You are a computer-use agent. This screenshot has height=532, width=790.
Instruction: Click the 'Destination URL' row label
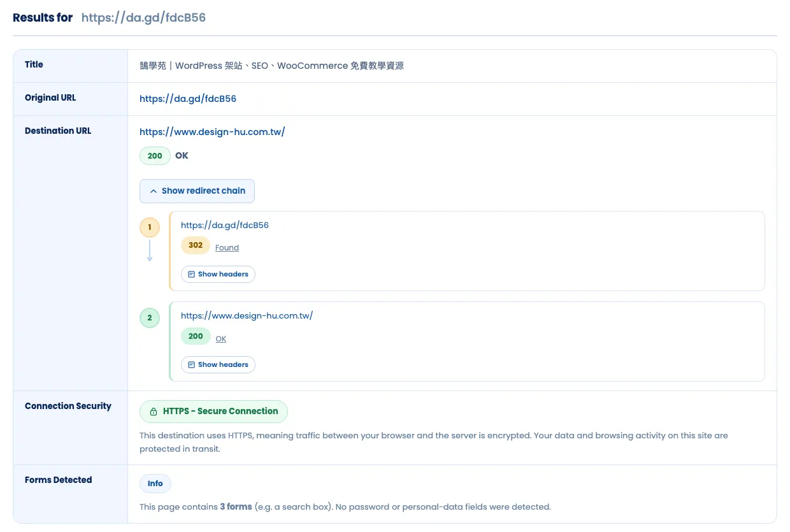(x=58, y=131)
